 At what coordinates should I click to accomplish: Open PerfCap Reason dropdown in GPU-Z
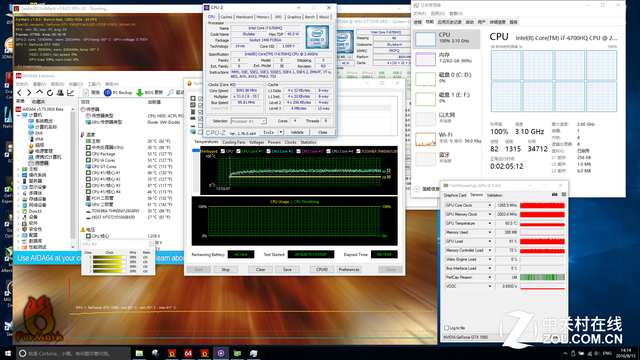[x=489, y=277]
